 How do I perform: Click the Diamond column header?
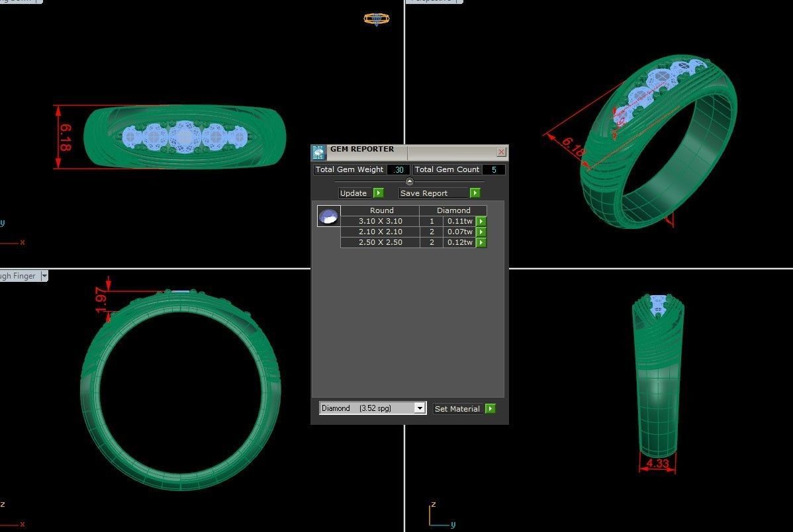(453, 210)
